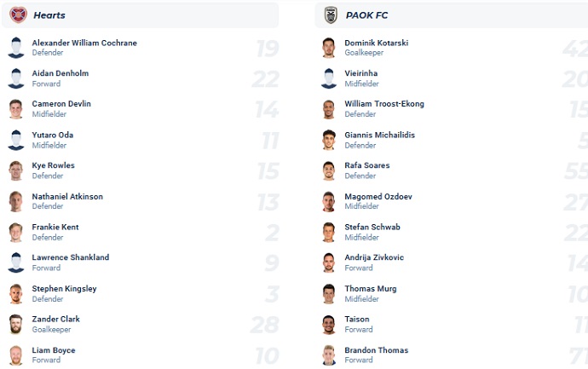The width and height of the screenshot is (588, 369).
Task: Open Lawrence Shankland's player profile link
Action: tap(71, 257)
